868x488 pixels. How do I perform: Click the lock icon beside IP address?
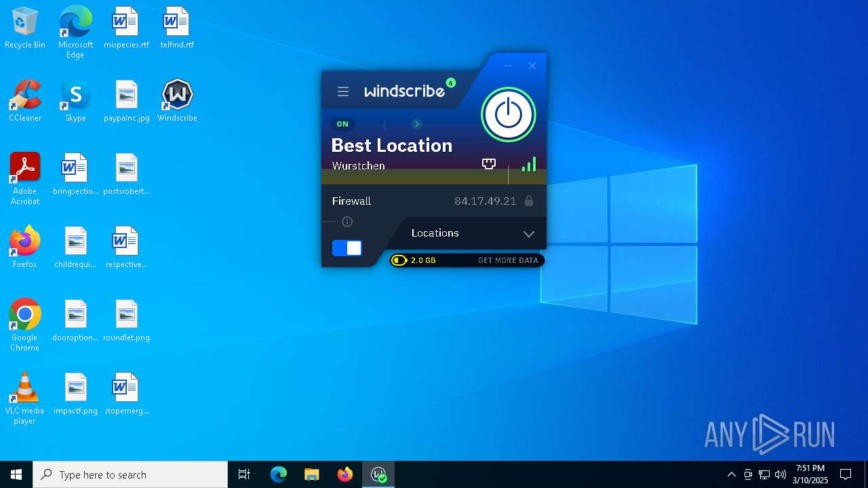click(x=529, y=201)
